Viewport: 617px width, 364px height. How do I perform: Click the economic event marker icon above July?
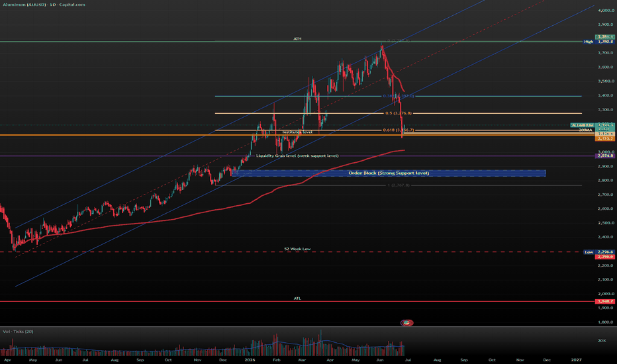[x=407, y=323]
